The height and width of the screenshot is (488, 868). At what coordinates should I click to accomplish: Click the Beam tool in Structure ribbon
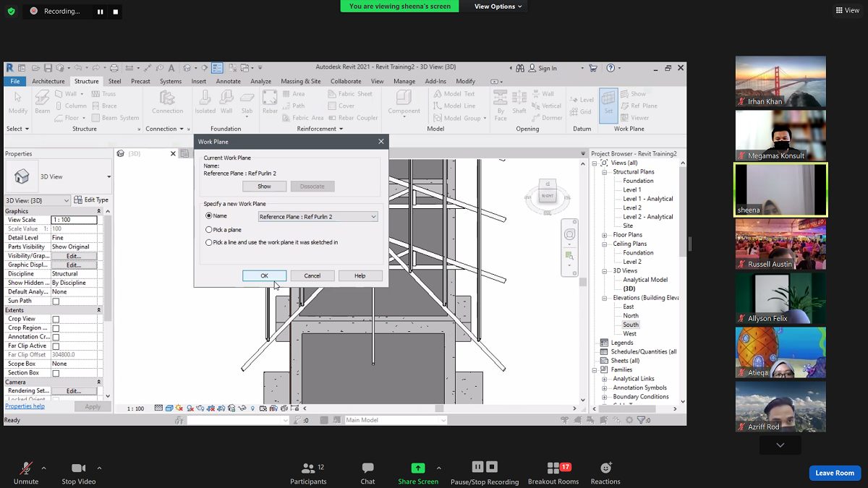pyautogui.click(x=43, y=102)
